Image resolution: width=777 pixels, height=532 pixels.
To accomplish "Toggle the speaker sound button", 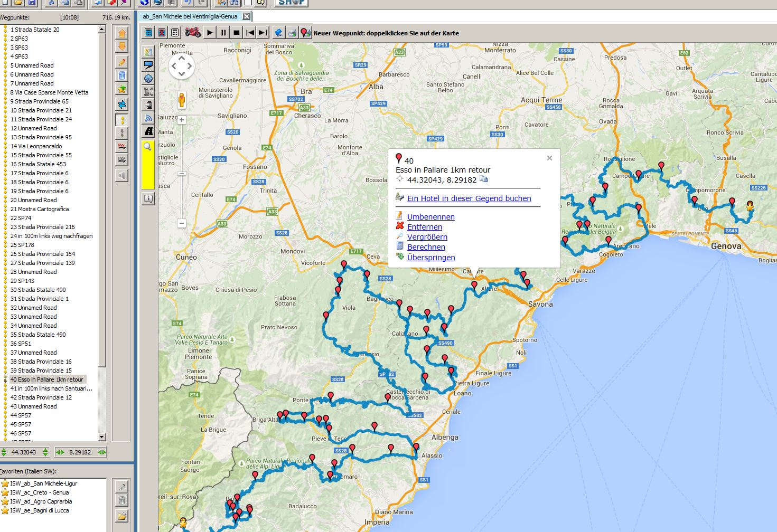I will [122, 175].
